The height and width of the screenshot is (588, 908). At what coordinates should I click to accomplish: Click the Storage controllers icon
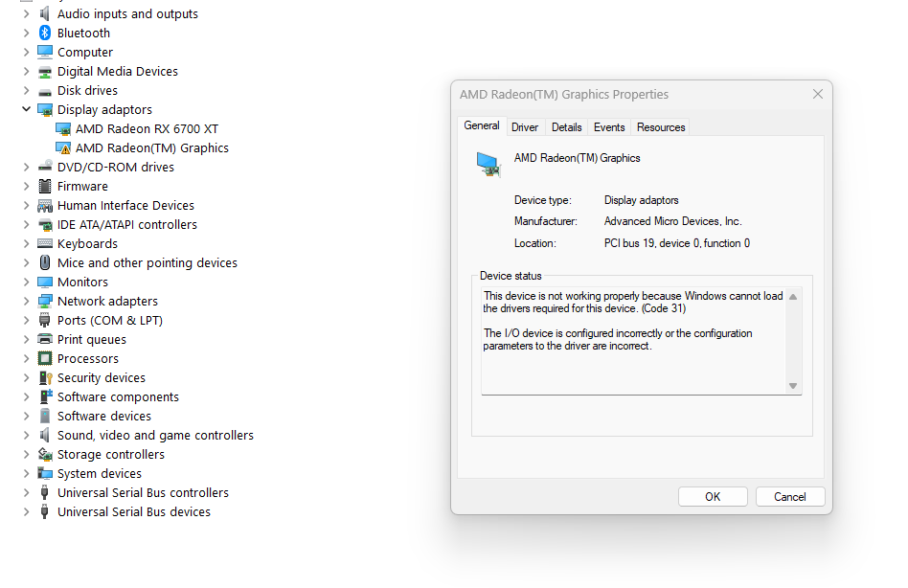tap(45, 454)
